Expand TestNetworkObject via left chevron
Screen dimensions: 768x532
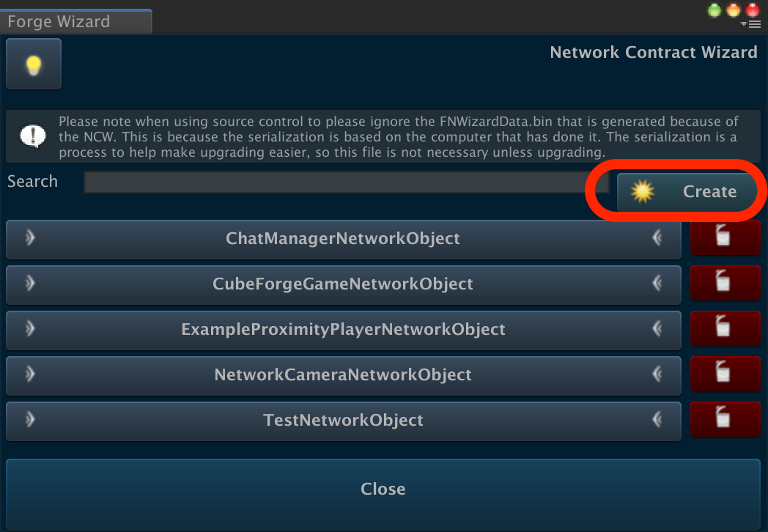point(30,420)
